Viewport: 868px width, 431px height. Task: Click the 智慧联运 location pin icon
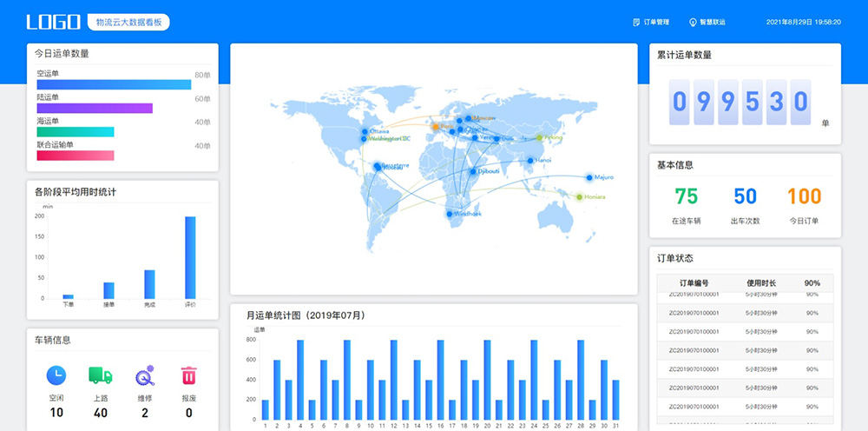coord(692,23)
